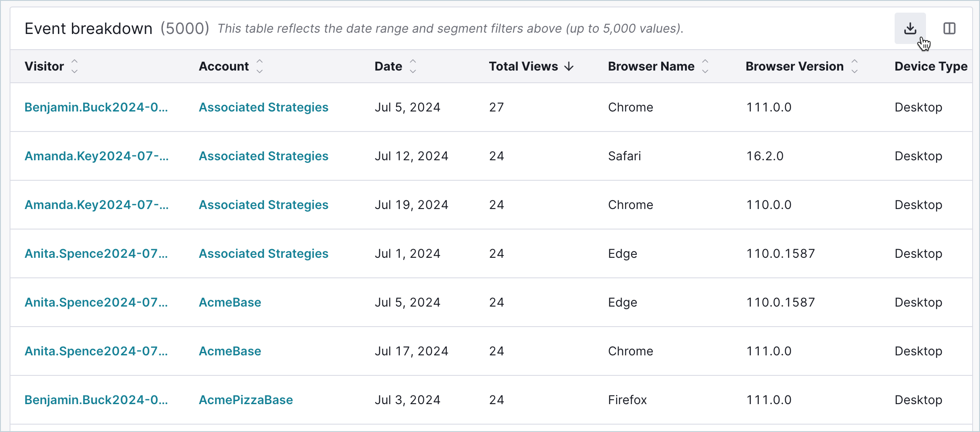Select the Jul 12, 2024 date cell
Screen dimensions: 980x432
[x=411, y=156]
